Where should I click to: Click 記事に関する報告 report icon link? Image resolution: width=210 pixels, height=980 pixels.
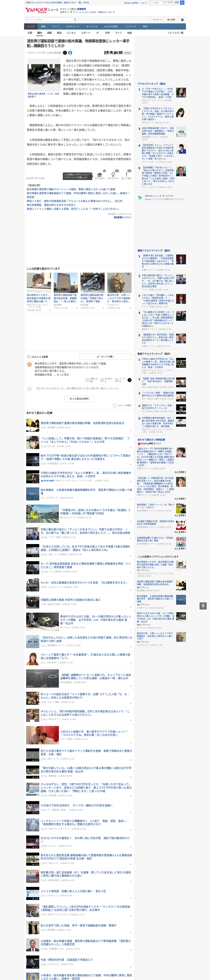(36, 178)
